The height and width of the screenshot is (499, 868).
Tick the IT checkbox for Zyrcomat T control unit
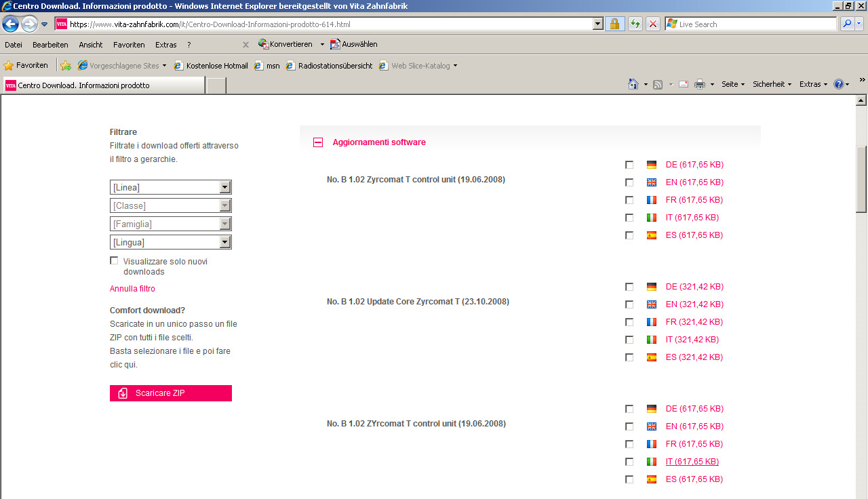point(629,218)
